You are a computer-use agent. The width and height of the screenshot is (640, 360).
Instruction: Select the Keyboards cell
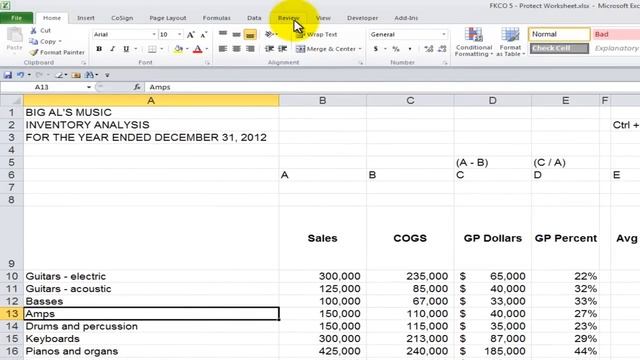coord(151,339)
